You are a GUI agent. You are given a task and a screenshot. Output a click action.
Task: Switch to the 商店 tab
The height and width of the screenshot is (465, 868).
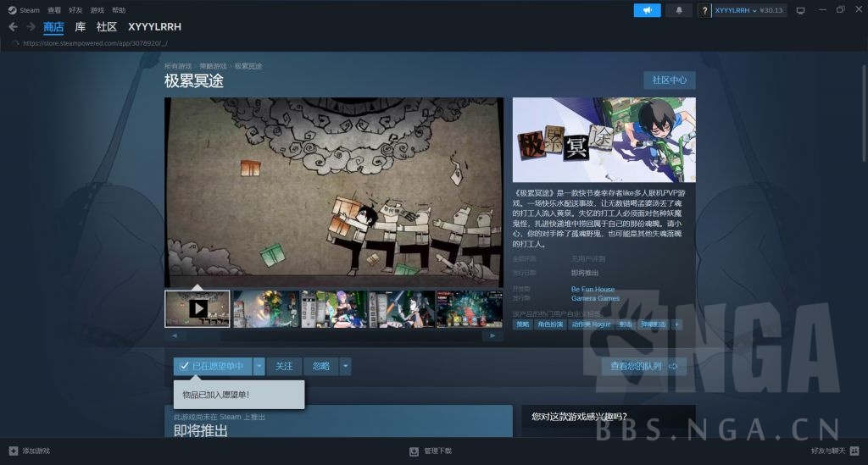pos(53,26)
